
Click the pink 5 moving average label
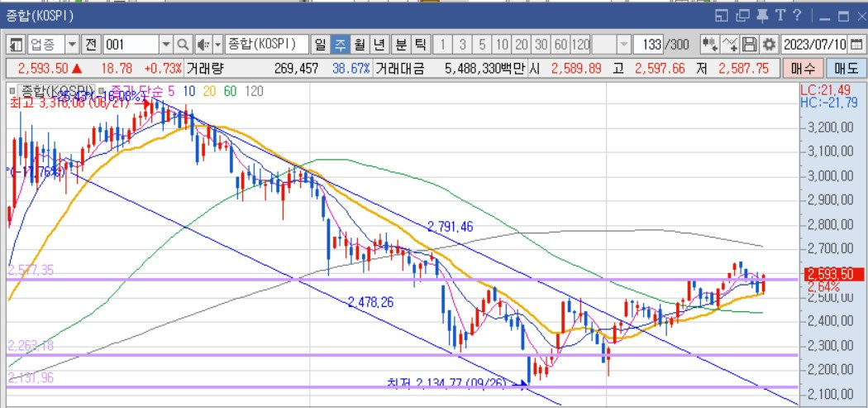[x=170, y=92]
